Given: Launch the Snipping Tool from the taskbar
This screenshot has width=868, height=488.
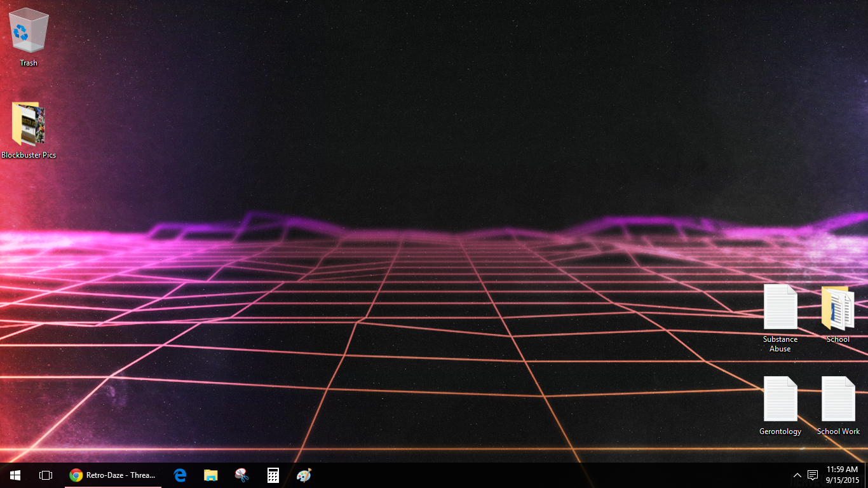Looking at the screenshot, I should (x=241, y=475).
